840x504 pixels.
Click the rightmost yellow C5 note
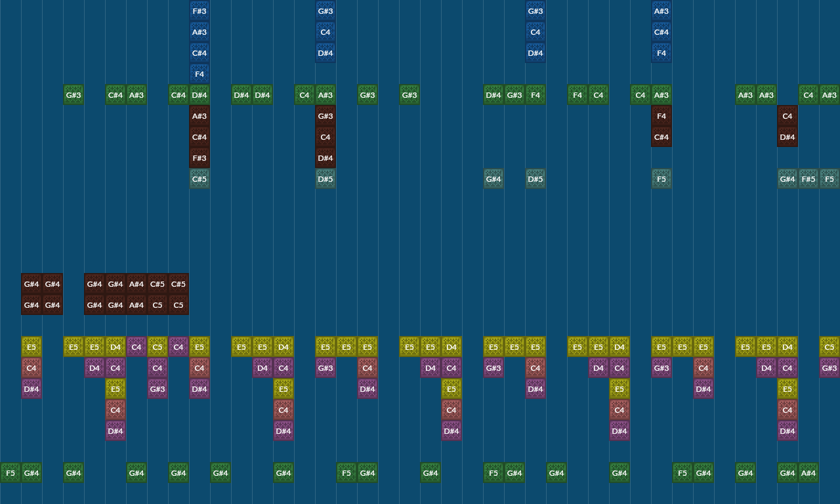(x=829, y=347)
